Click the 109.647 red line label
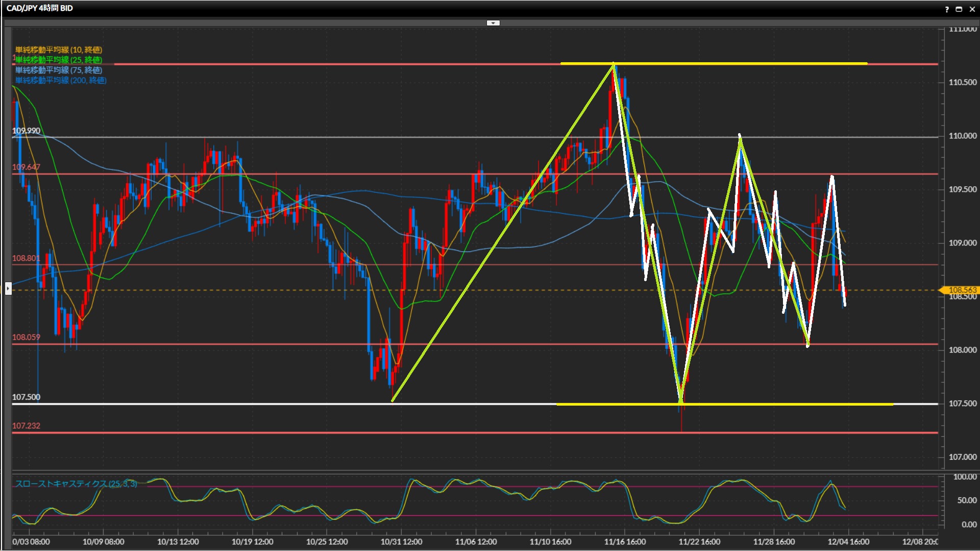980x551 pixels. [x=26, y=167]
